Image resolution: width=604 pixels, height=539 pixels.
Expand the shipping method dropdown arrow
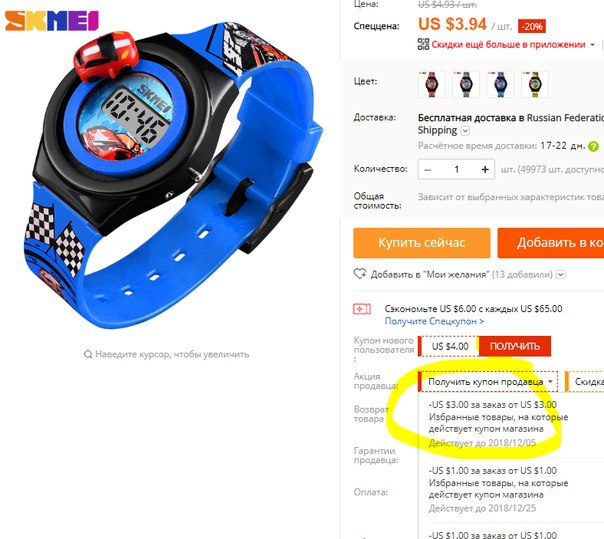tap(465, 131)
